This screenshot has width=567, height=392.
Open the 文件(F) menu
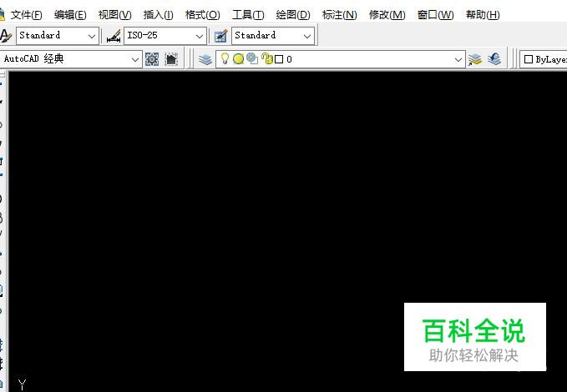coord(27,15)
